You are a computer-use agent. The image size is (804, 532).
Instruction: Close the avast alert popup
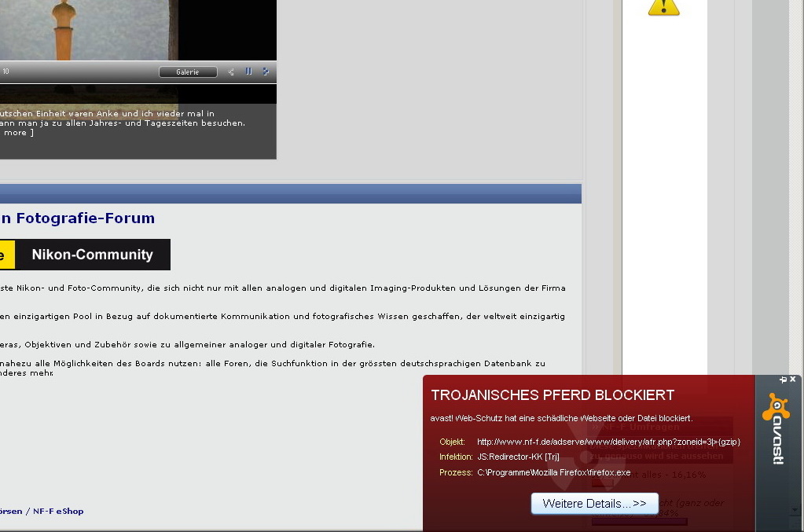793,380
